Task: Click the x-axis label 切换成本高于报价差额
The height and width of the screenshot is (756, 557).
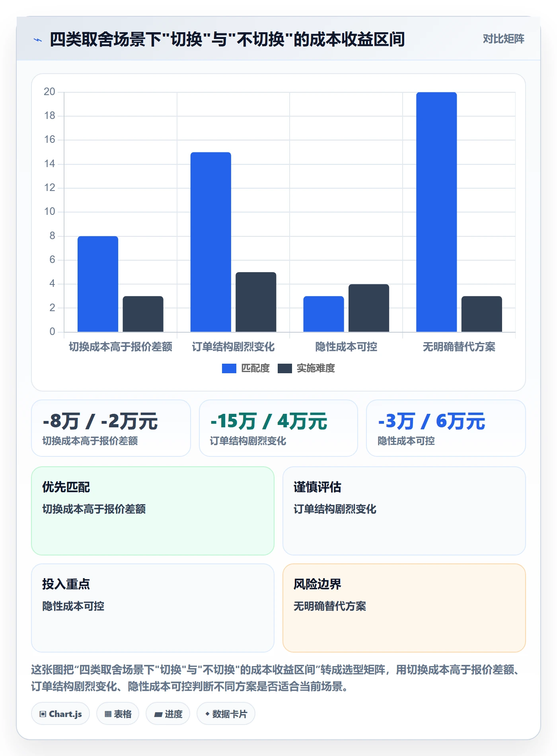Action: pyautogui.click(x=121, y=347)
